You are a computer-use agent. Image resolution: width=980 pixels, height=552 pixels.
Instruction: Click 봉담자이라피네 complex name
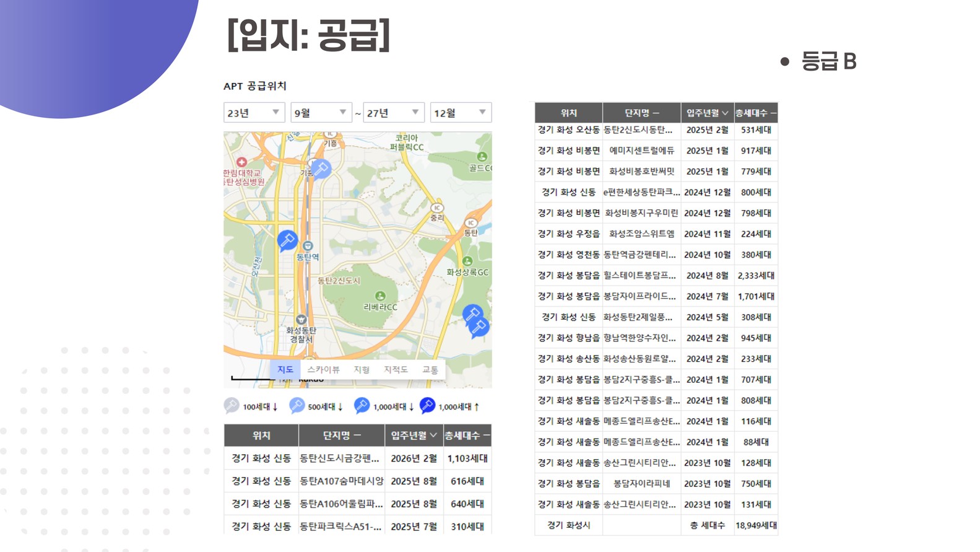pyautogui.click(x=642, y=483)
